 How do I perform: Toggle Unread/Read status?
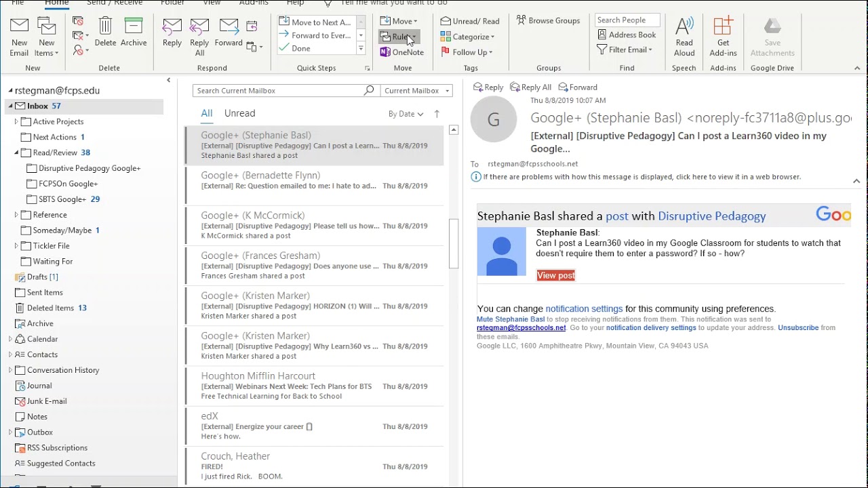470,21
